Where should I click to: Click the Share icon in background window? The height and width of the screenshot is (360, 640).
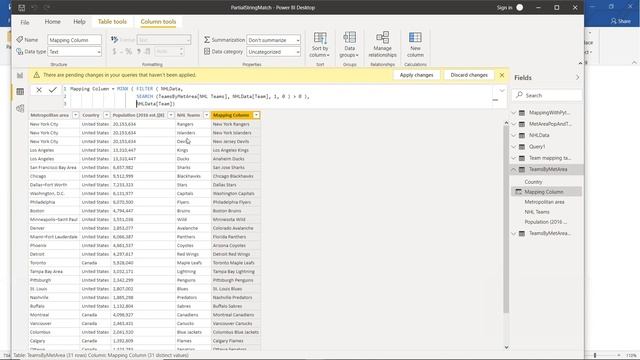(x=613, y=21)
